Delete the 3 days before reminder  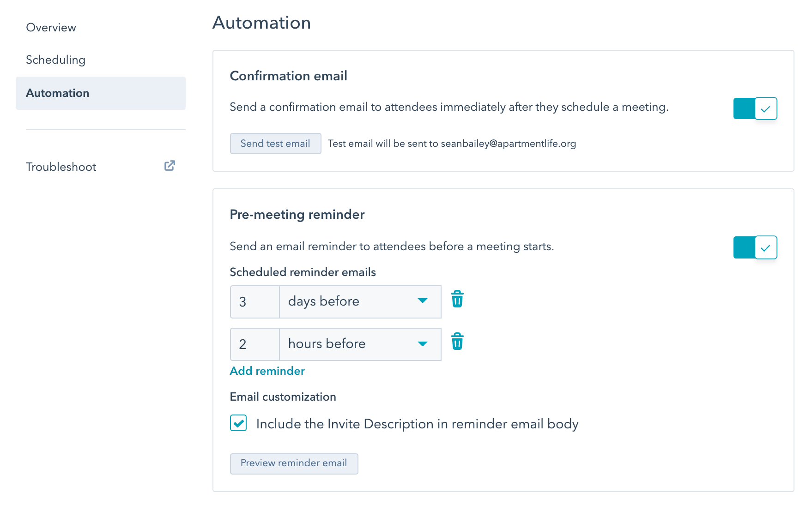(457, 299)
